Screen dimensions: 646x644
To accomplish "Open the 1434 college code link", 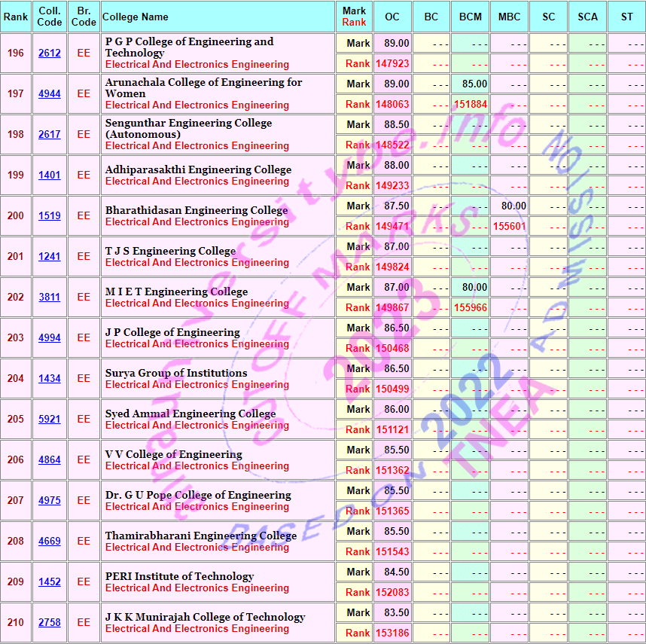I will point(50,379).
